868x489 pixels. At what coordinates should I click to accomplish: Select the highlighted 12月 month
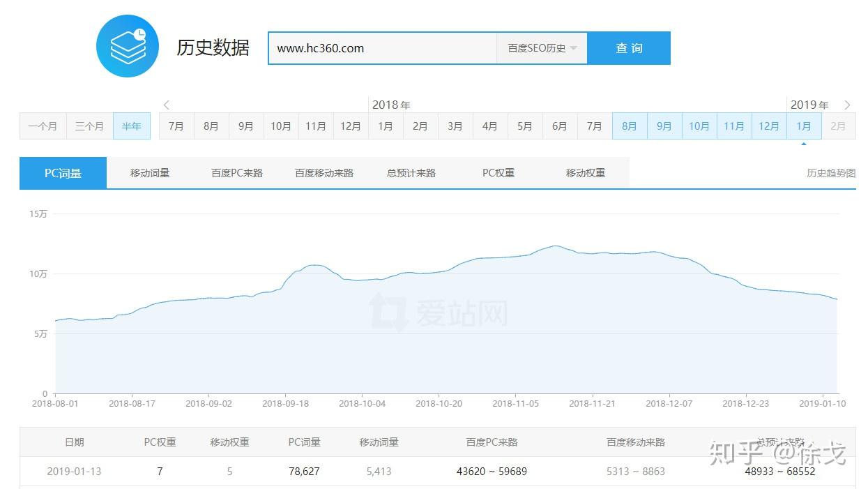point(769,126)
